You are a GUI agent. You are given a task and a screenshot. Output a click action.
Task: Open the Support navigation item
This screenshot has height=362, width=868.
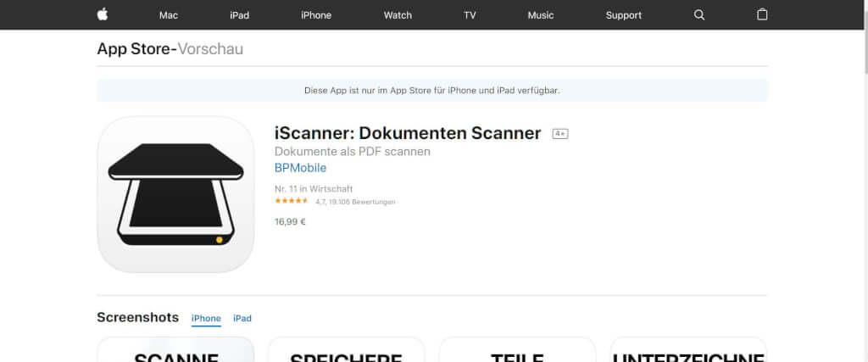pos(623,15)
